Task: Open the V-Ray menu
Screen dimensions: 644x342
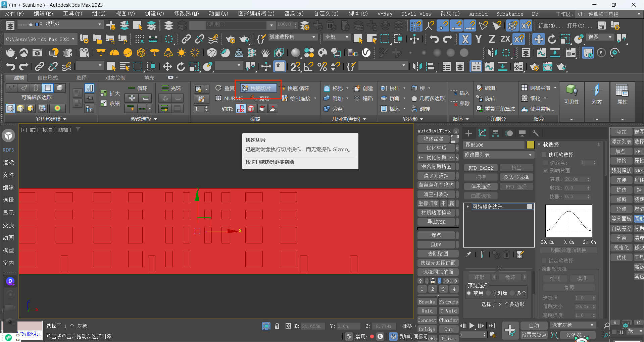Action: [385, 14]
